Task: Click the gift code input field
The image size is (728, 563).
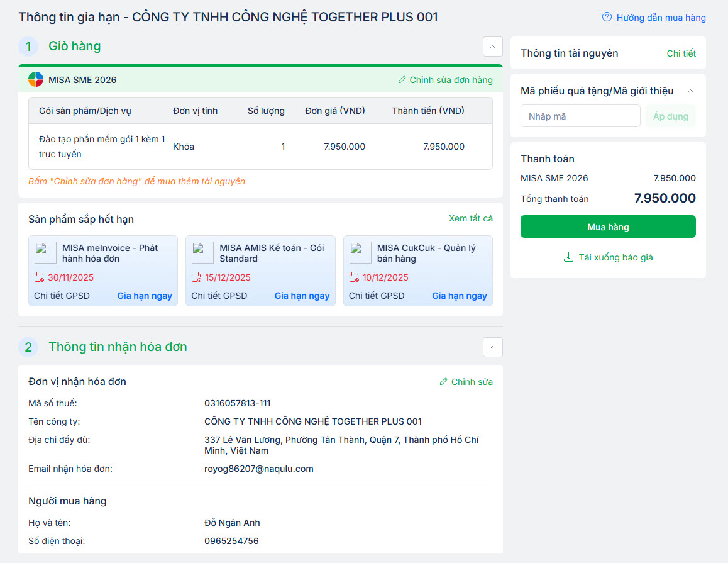Action: click(580, 116)
